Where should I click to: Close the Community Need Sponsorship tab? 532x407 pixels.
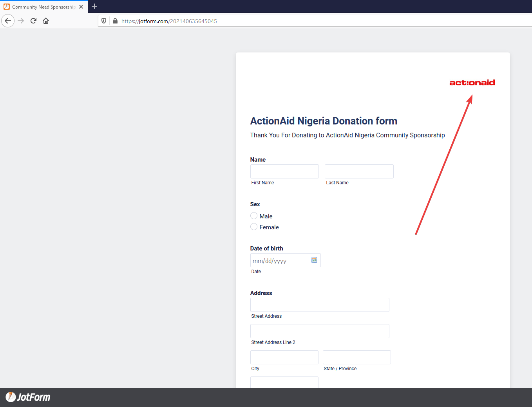point(81,6)
